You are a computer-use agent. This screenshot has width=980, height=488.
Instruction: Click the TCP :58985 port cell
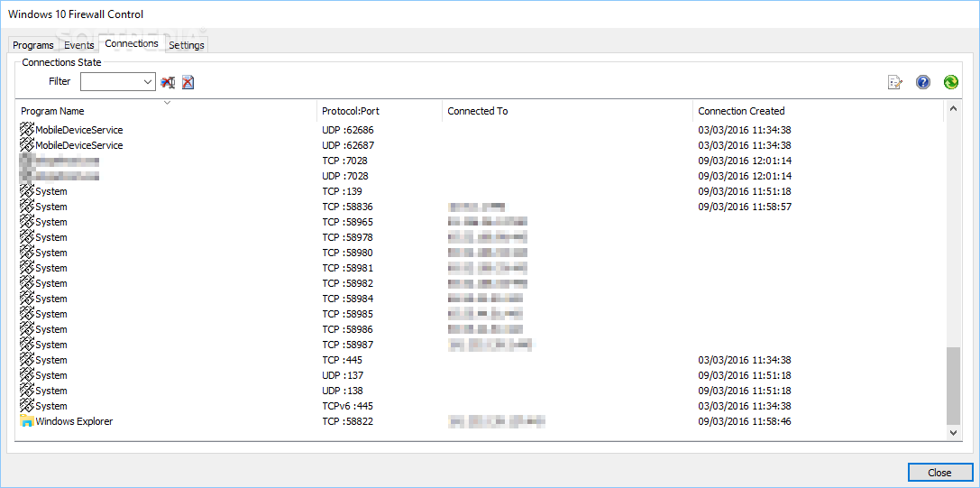tap(347, 314)
